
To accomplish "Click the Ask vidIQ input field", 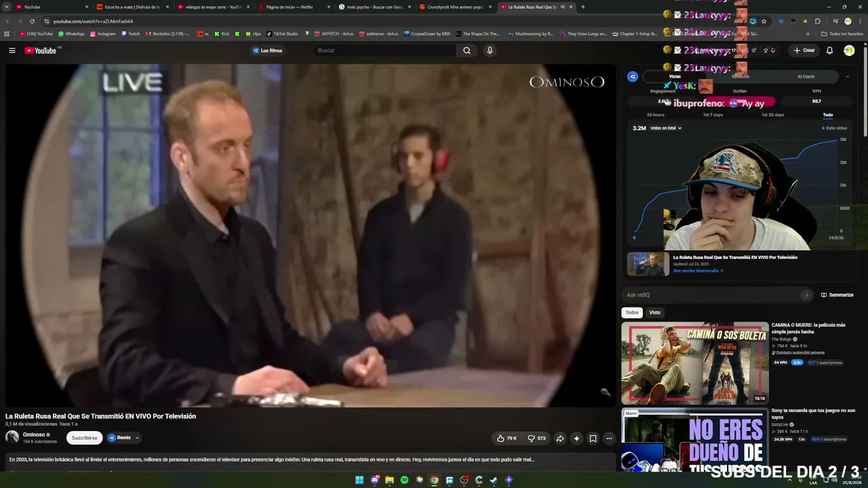I will [x=717, y=295].
